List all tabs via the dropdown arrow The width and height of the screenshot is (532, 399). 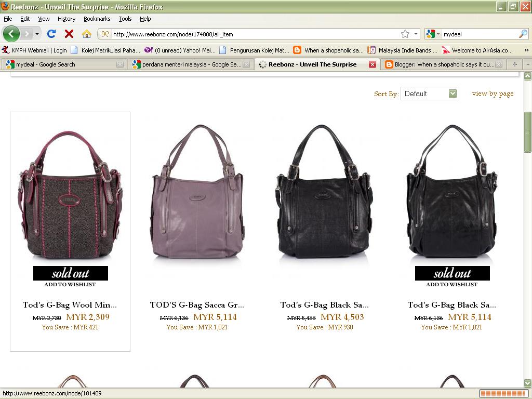click(528, 64)
